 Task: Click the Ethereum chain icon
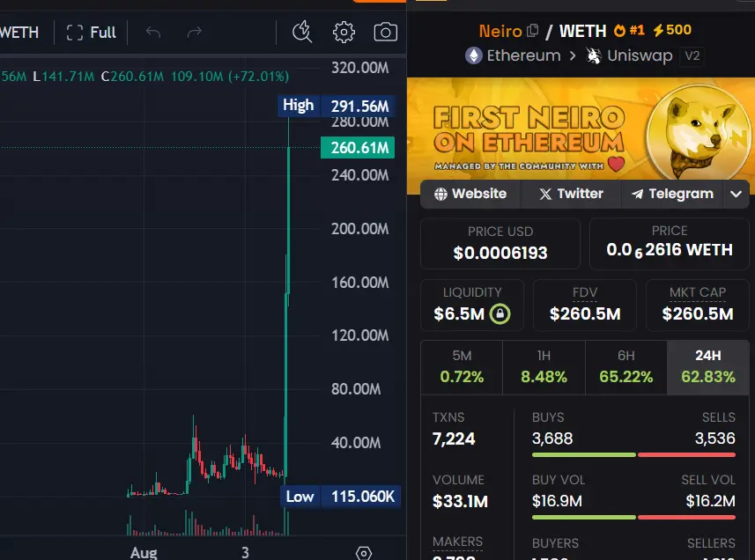pyautogui.click(x=474, y=55)
